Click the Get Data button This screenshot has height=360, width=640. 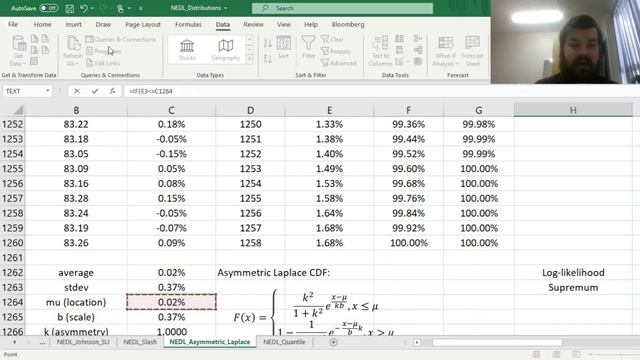click(18, 51)
